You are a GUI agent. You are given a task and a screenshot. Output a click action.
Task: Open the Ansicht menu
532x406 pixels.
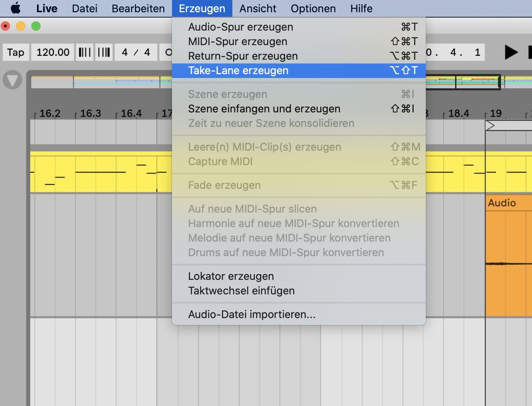(258, 8)
